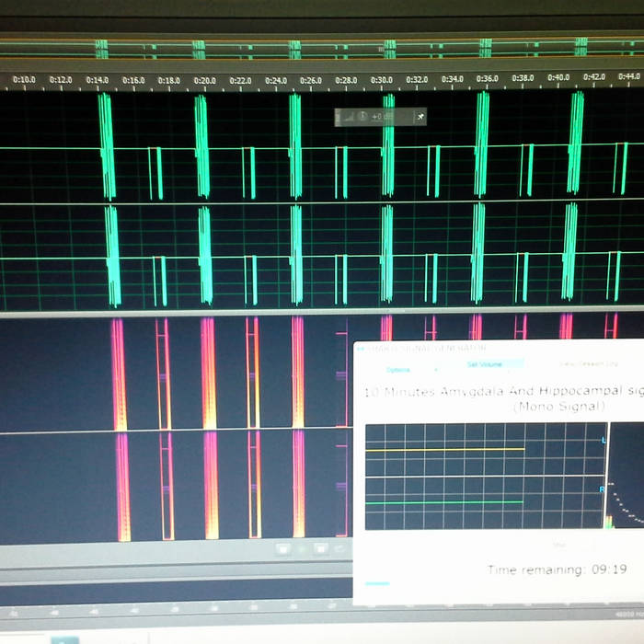
Task: Click timeline ruler at 0:30.0 mark
Action: (x=382, y=80)
